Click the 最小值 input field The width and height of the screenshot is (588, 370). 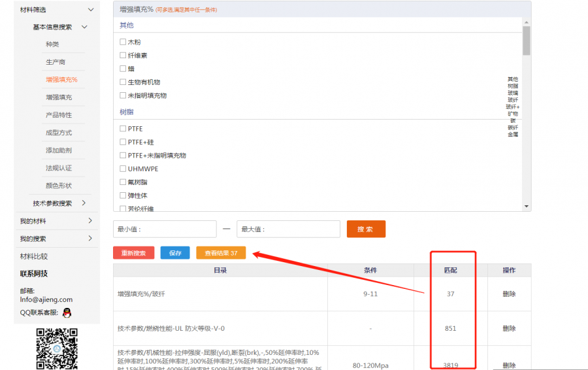point(165,229)
